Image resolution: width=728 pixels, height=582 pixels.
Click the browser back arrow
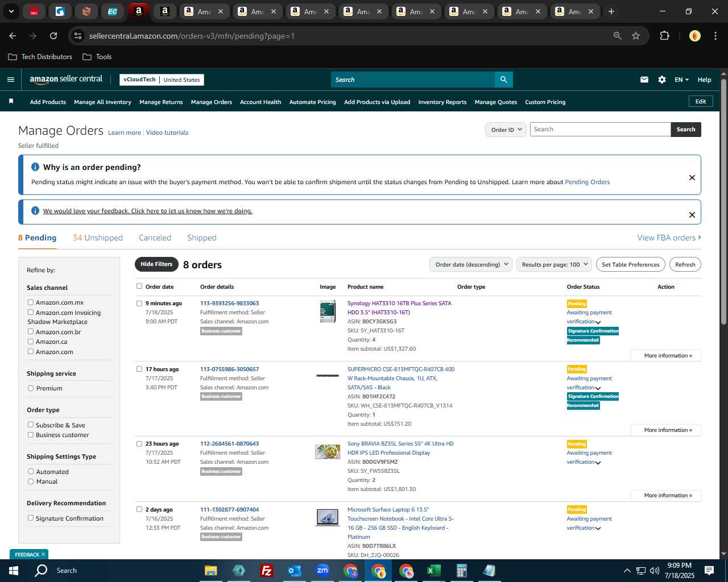click(13, 36)
